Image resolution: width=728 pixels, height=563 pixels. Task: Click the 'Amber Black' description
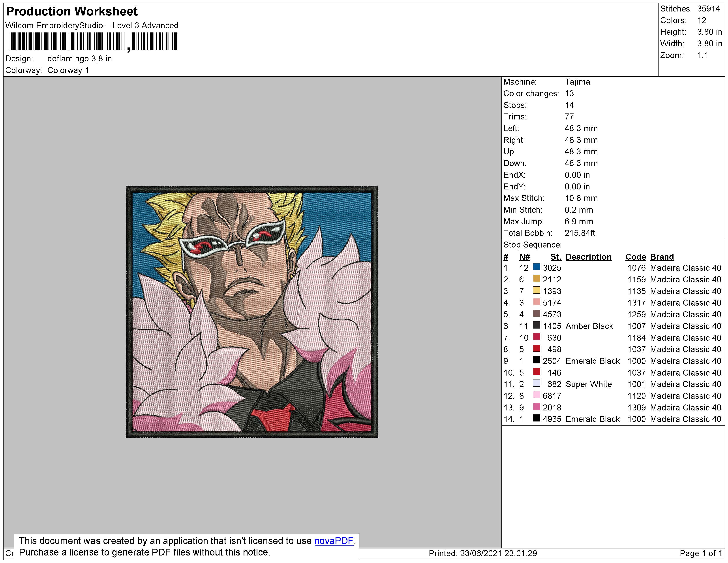click(x=589, y=326)
